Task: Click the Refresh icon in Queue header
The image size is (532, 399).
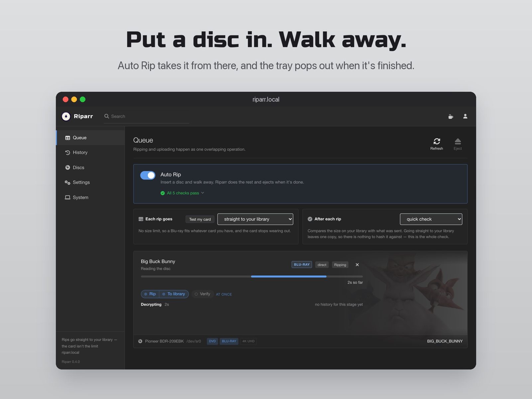Action: click(x=437, y=141)
